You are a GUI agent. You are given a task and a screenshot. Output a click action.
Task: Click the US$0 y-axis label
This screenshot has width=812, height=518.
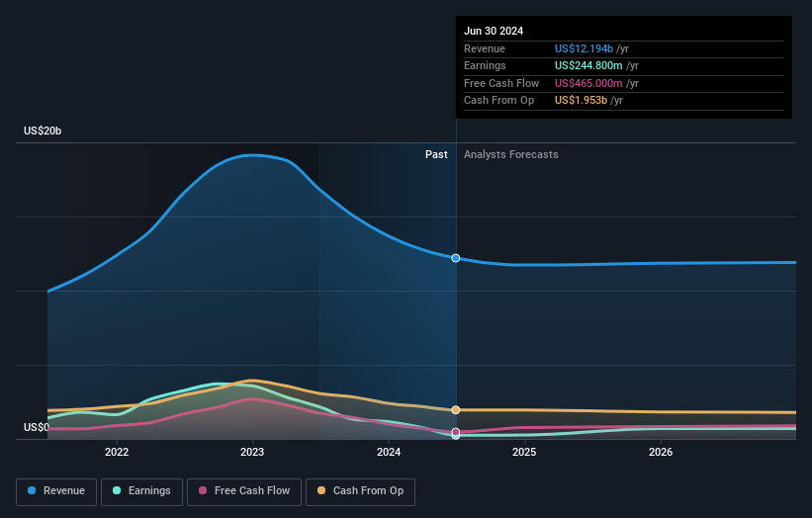click(37, 427)
